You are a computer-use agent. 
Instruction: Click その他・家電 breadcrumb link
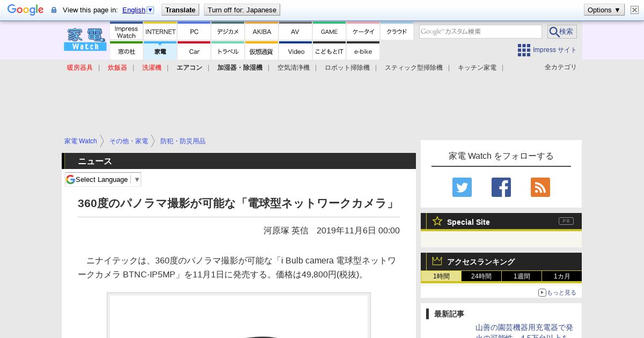tap(129, 141)
